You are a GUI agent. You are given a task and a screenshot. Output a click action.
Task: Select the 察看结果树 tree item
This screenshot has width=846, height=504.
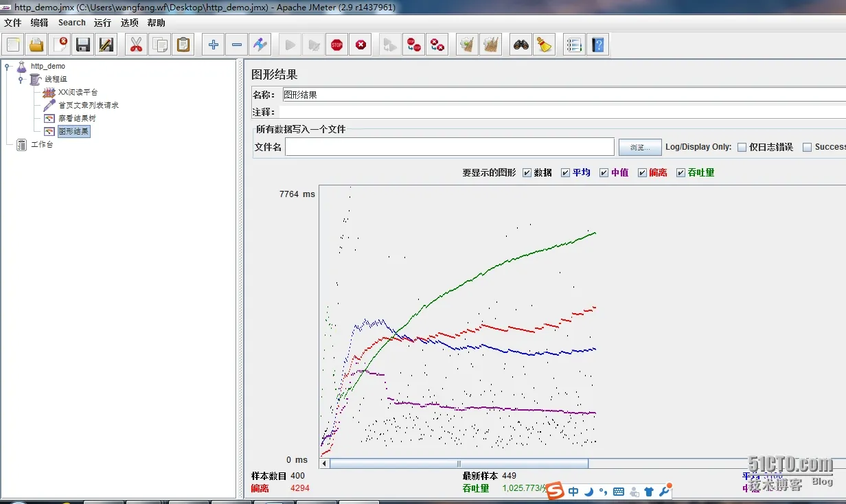(77, 118)
